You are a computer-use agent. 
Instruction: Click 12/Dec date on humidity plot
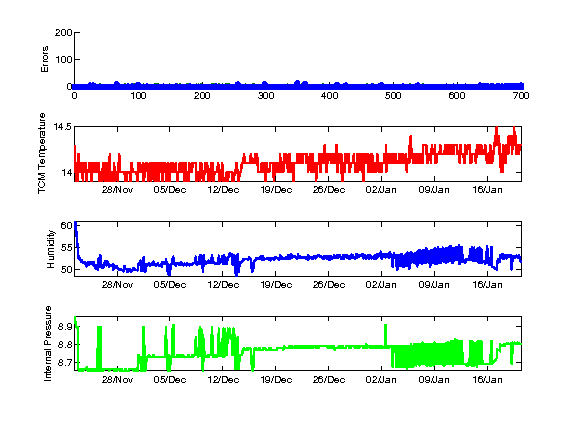(x=223, y=285)
